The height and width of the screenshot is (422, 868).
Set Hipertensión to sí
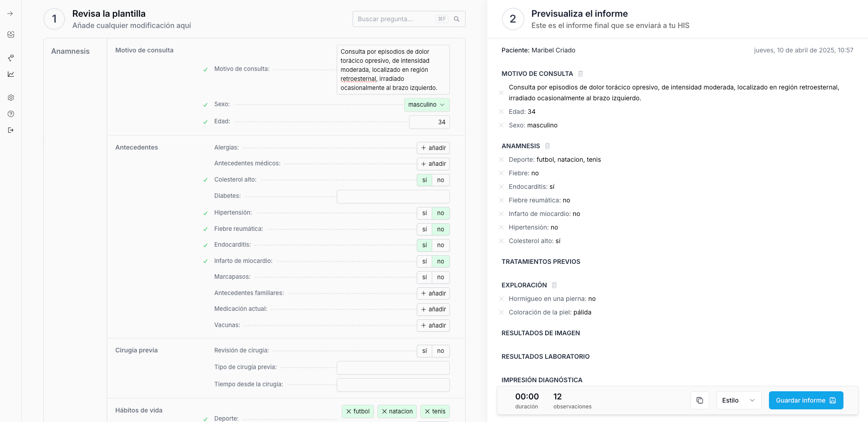tap(424, 213)
